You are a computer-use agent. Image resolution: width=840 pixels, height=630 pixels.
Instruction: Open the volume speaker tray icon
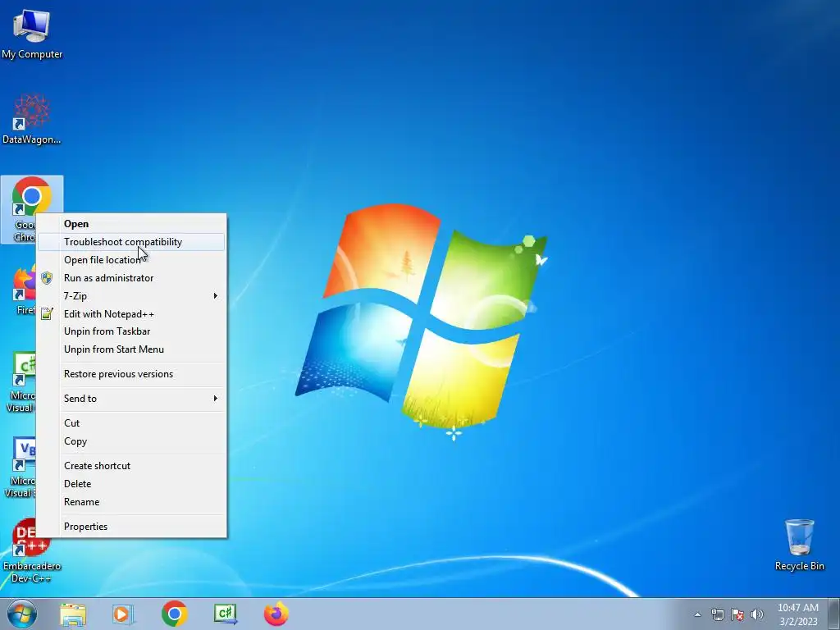click(x=757, y=614)
